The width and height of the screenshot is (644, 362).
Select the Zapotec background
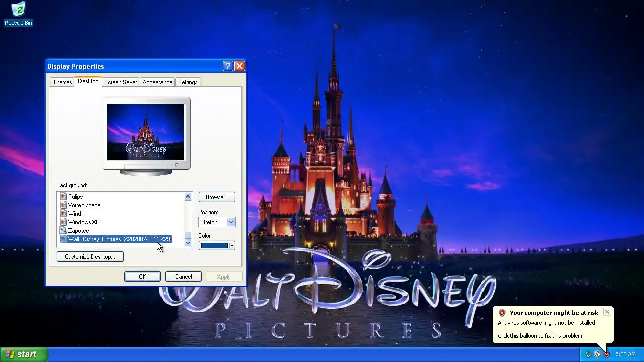click(x=78, y=231)
